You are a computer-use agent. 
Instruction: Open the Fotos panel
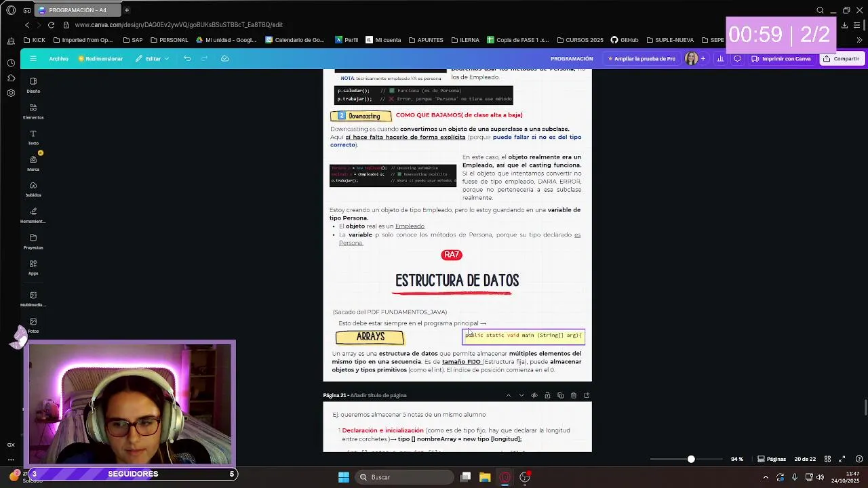[x=33, y=325]
